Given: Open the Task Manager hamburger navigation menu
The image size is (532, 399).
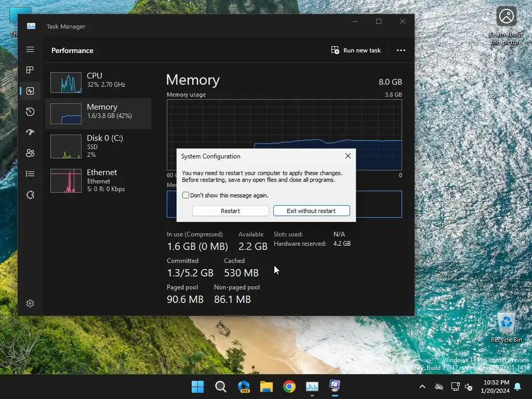Looking at the screenshot, I should click(x=30, y=49).
